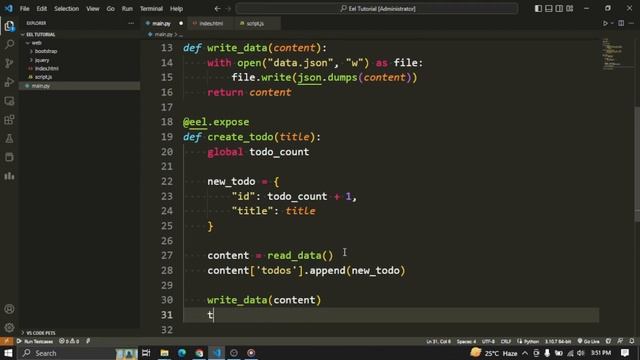Go back with the navigation arrow
Screen dimensions: 640x360
coord(218,9)
